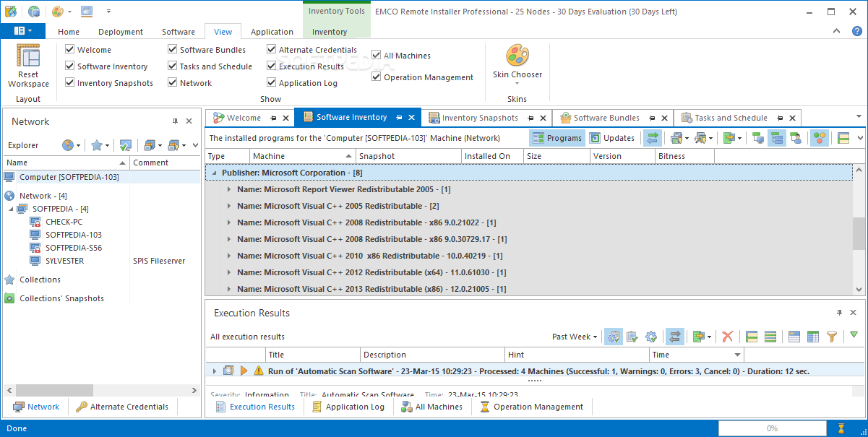This screenshot has height=437, width=868.
Task: Click the Programs view button
Action: (x=557, y=138)
